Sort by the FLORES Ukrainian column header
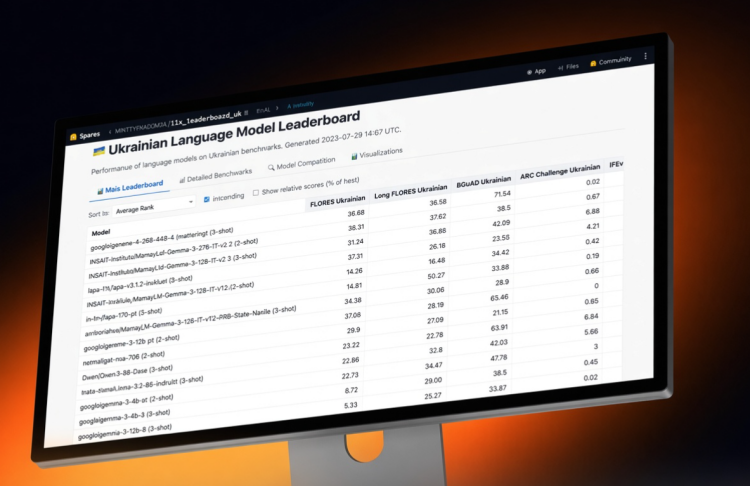The height and width of the screenshot is (486, 750). (337, 201)
